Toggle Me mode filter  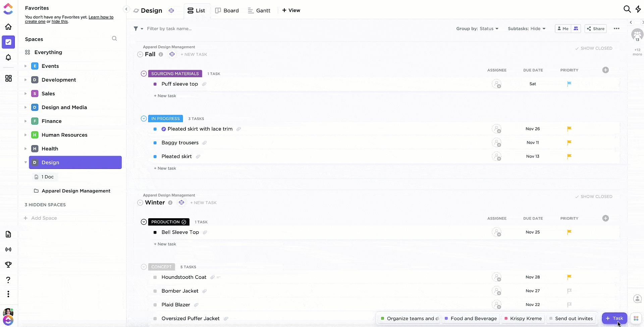(563, 29)
